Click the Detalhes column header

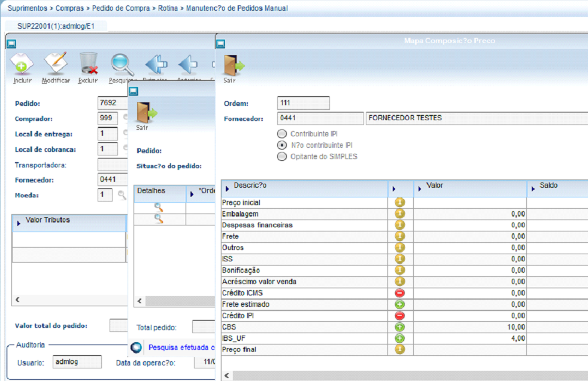(x=160, y=194)
